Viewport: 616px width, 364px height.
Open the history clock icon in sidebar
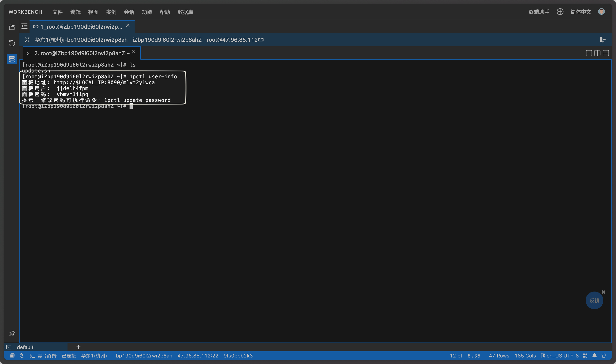[12, 43]
